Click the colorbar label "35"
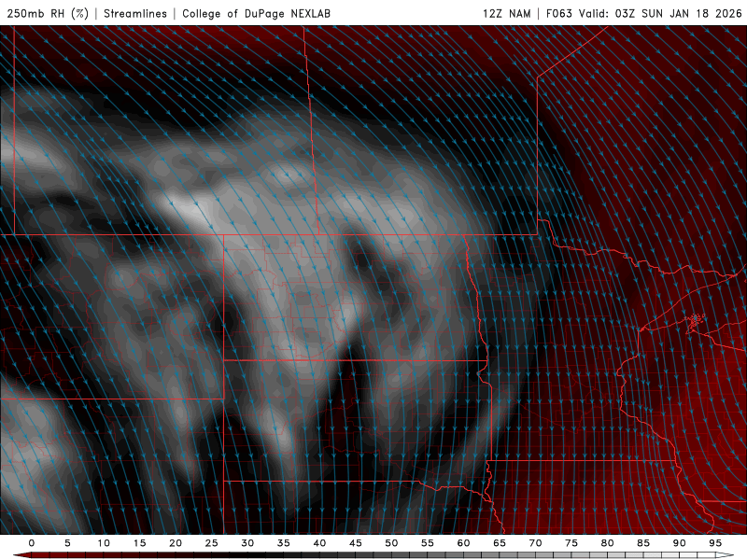747x560 pixels. pyautogui.click(x=284, y=543)
